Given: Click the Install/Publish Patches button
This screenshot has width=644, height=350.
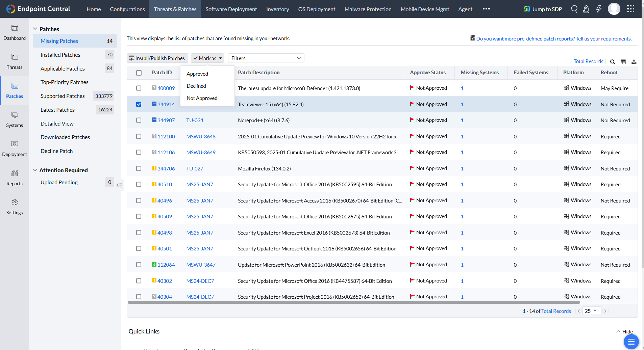Looking at the screenshot, I should click(157, 58).
